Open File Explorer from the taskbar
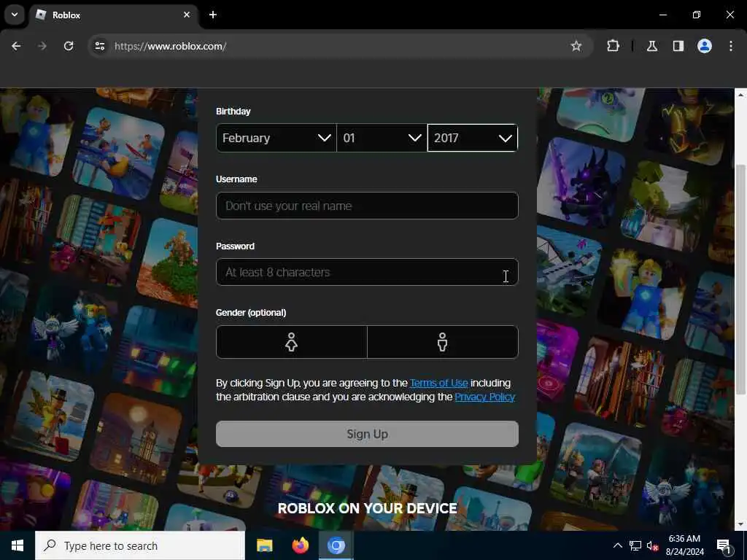 264,545
